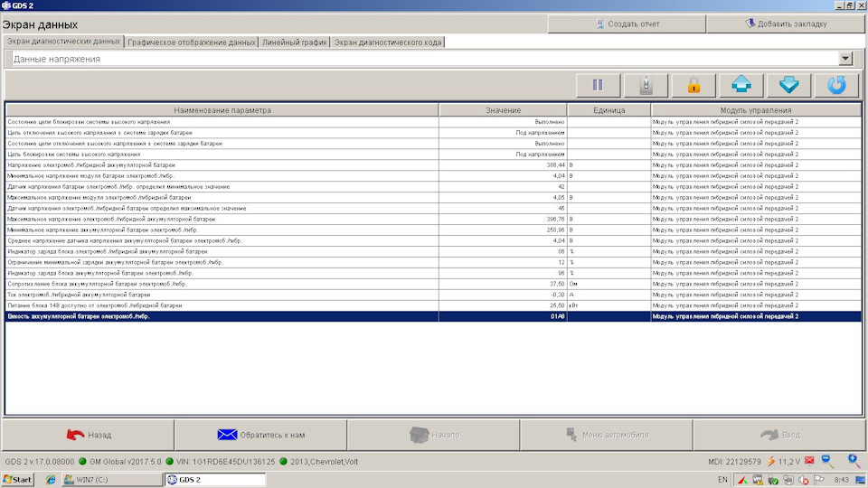
Task: Click the MDI: 22129579 status text
Action: [x=734, y=462]
